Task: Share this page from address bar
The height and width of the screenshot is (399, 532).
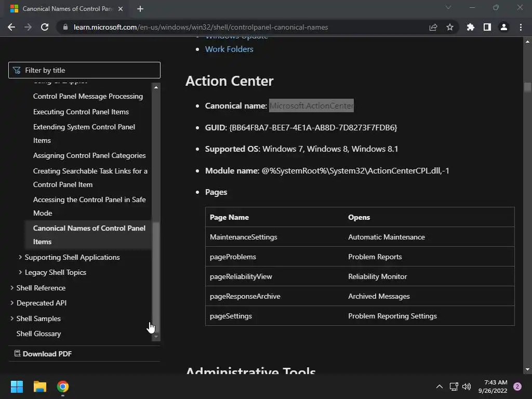Action: click(x=433, y=27)
